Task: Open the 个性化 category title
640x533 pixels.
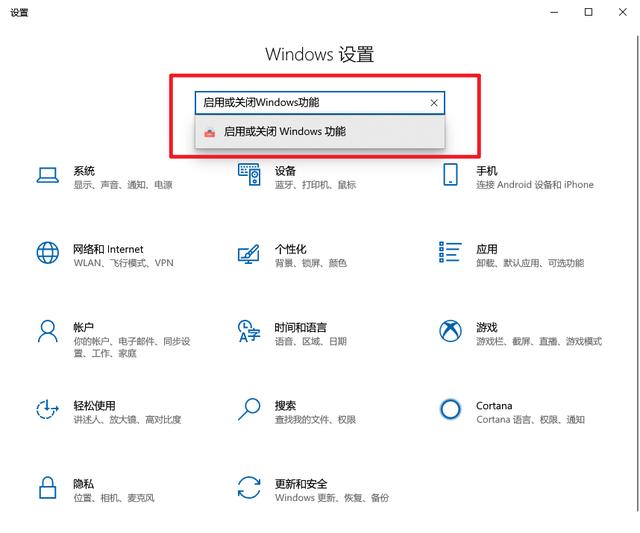Action: point(290,249)
